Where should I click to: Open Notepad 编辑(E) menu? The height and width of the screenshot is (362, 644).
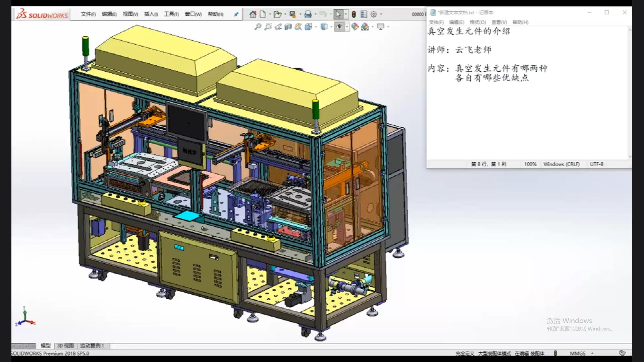pos(457,22)
